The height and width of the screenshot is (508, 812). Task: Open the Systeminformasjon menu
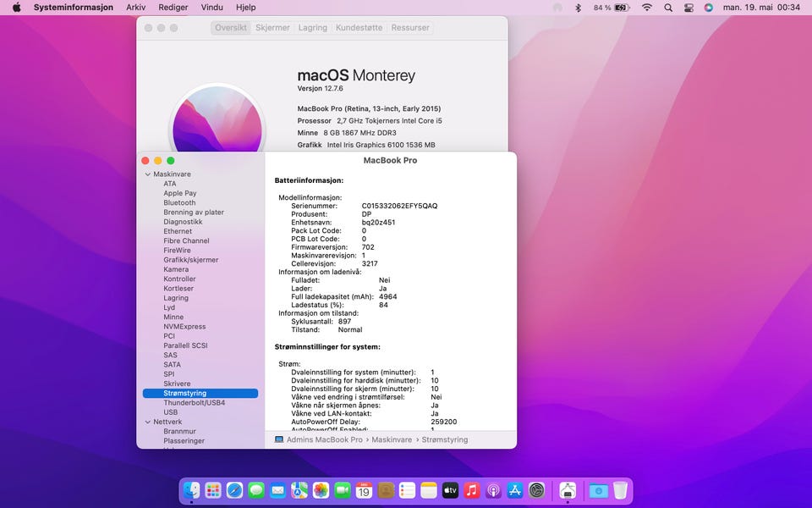[x=74, y=8]
